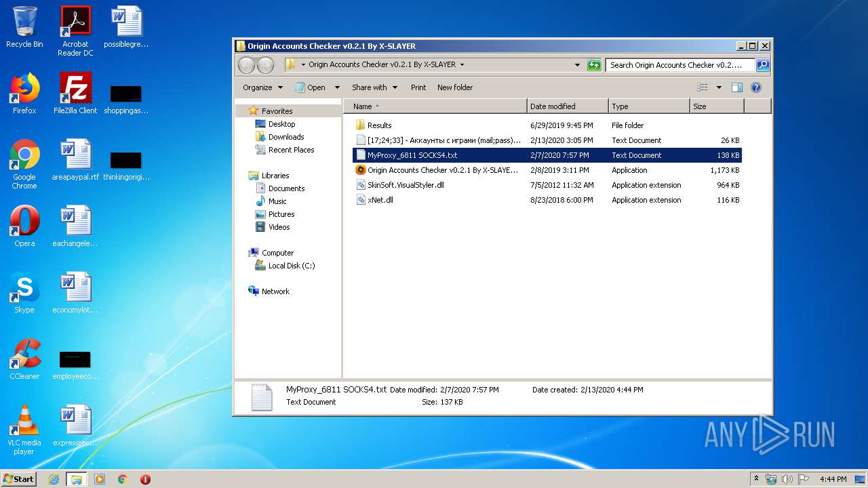868x488 pixels.
Task: Launch Opera browser from desktop
Action: pos(24,226)
